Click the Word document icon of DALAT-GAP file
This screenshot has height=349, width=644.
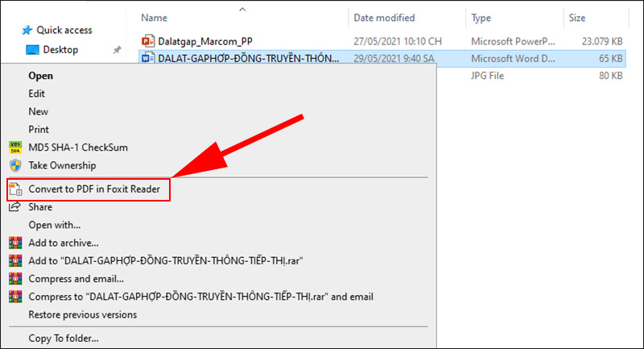point(147,58)
